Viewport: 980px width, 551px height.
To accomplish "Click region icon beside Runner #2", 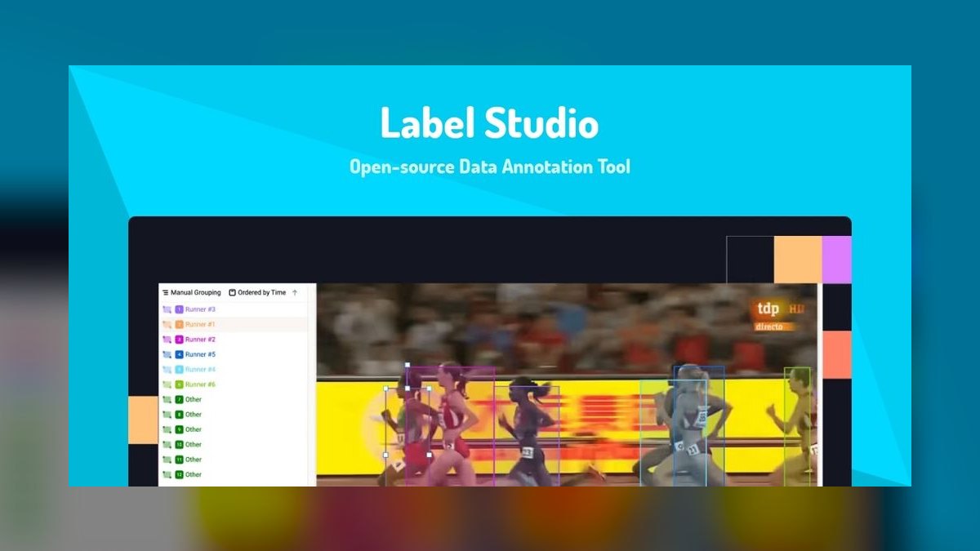I will (x=167, y=340).
